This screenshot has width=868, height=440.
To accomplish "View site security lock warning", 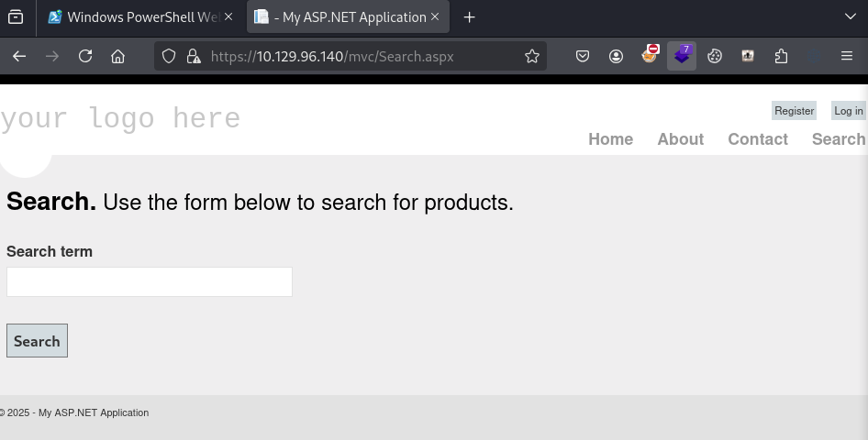I will pos(194,56).
